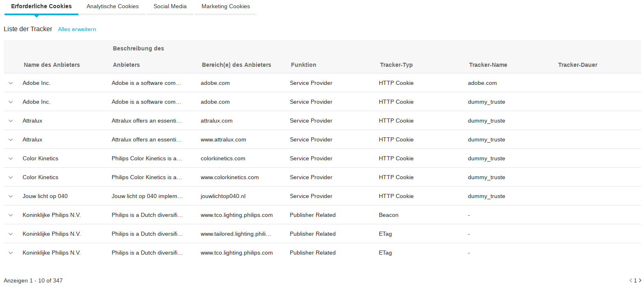
Task: Click adobe.com in the Tracker-Name column
Action: (482, 83)
